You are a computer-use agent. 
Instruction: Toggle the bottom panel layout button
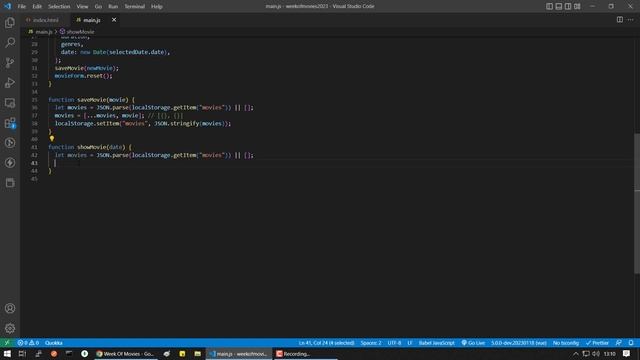559,6
